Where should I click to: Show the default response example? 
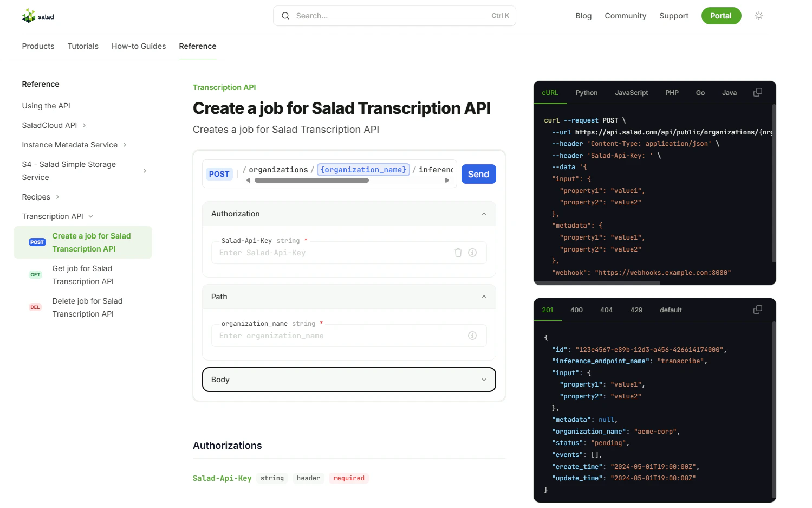coord(671,310)
